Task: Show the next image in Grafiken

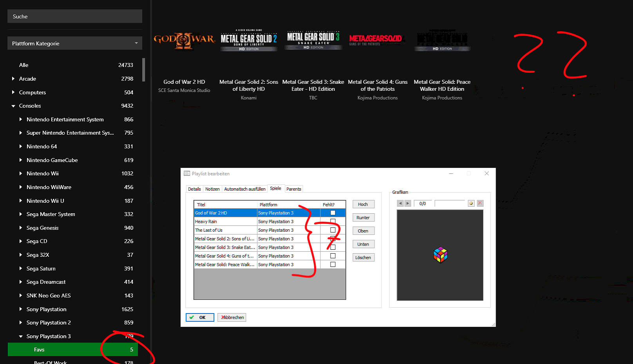Action: coord(408,204)
